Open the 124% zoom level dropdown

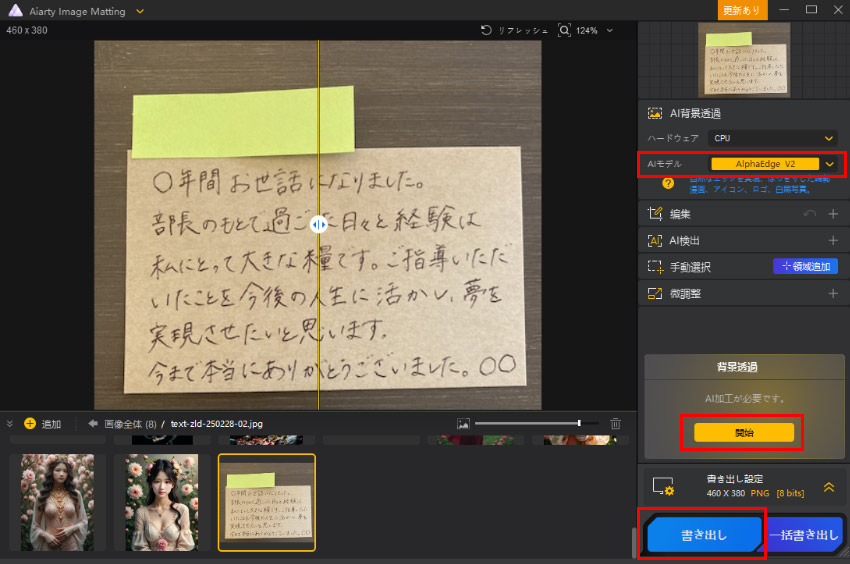pyautogui.click(x=610, y=31)
